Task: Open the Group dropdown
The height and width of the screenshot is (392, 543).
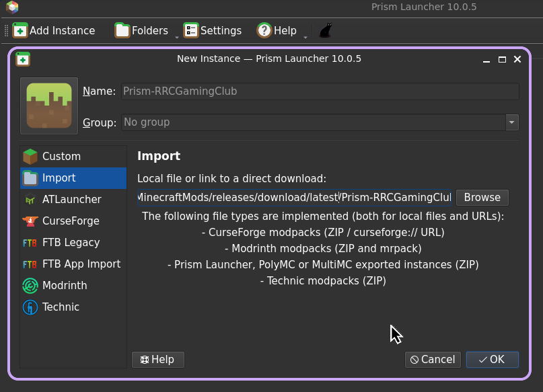Action: (x=512, y=122)
